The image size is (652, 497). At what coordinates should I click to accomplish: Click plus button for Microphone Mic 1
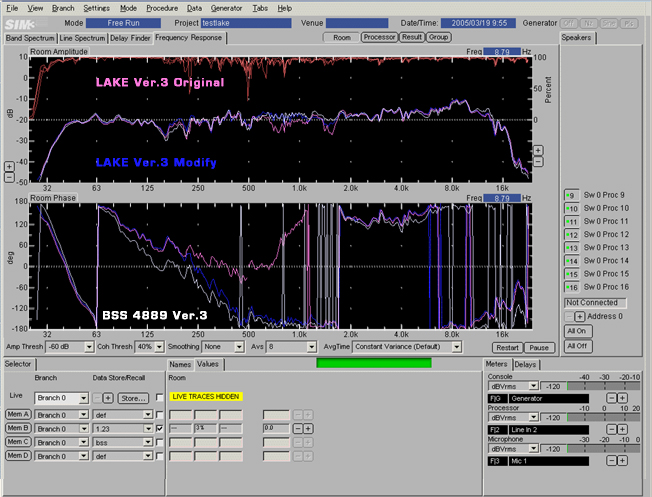622,461
